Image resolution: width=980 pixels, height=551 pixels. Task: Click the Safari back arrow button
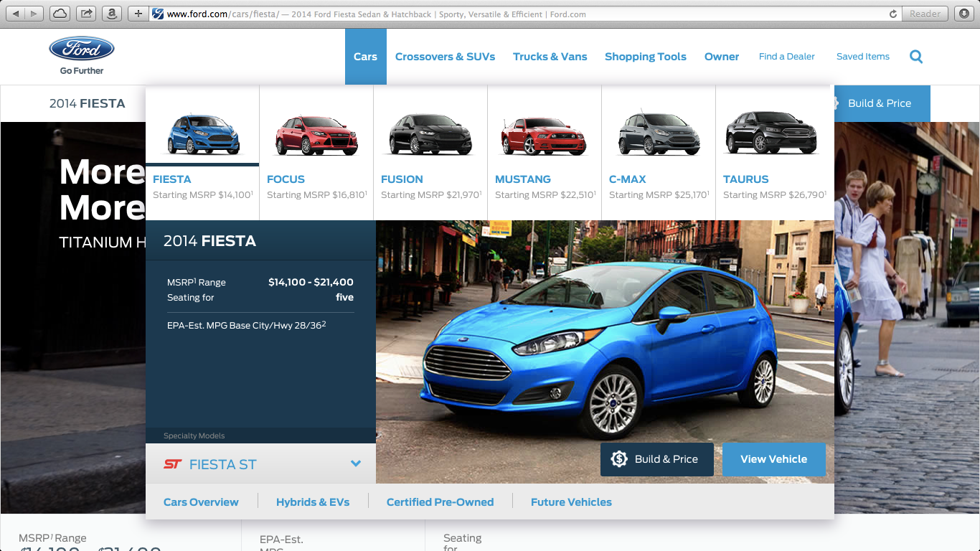(16, 14)
